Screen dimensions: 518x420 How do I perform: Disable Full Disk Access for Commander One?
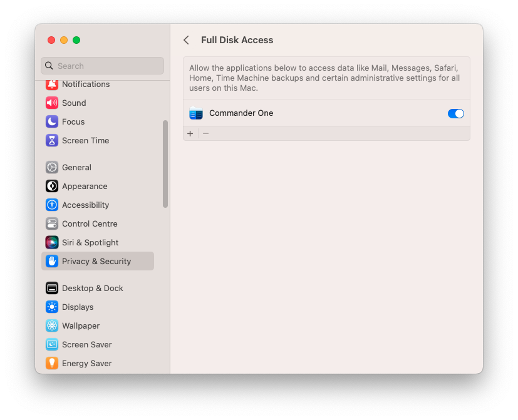pos(455,113)
